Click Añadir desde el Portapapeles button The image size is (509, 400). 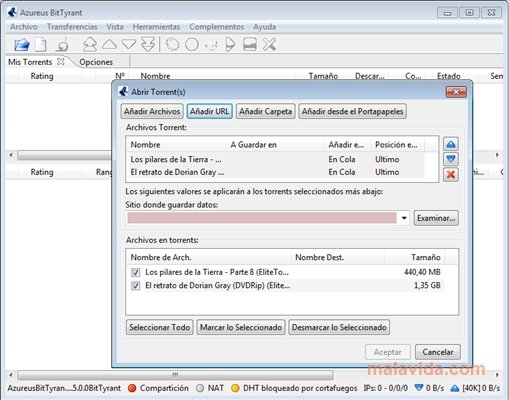pyautogui.click(x=352, y=111)
